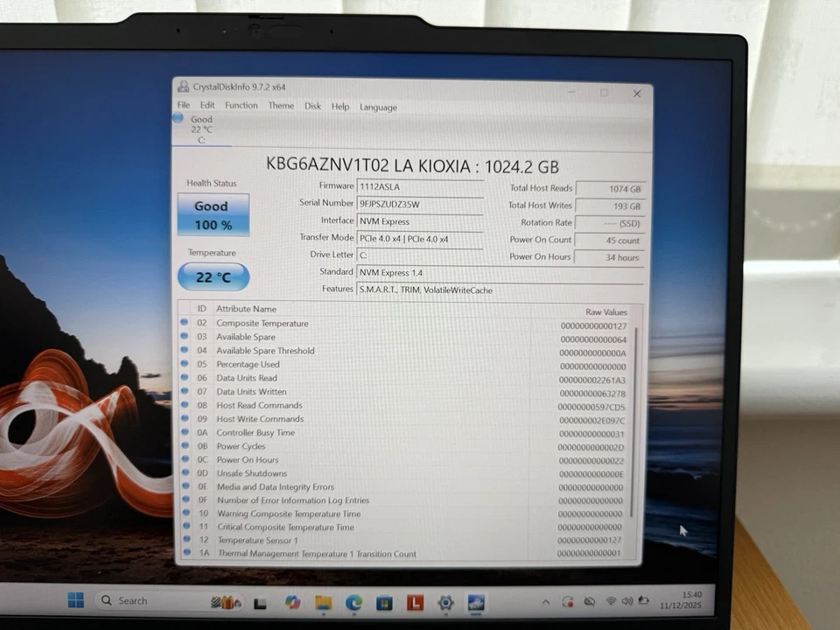Click the Good 100 % health status button
Image resolution: width=840 pixels, height=630 pixels.
[213, 215]
